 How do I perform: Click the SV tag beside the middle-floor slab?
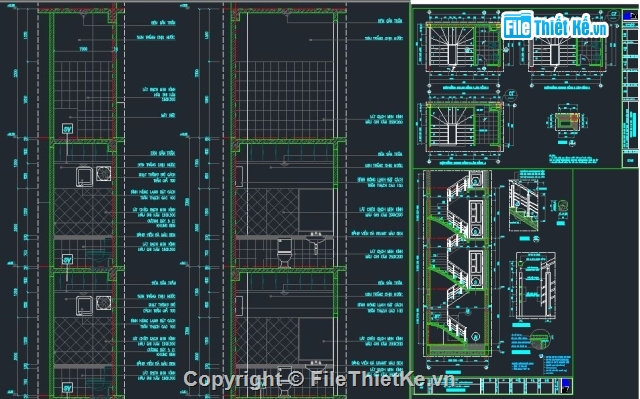[x=67, y=259]
